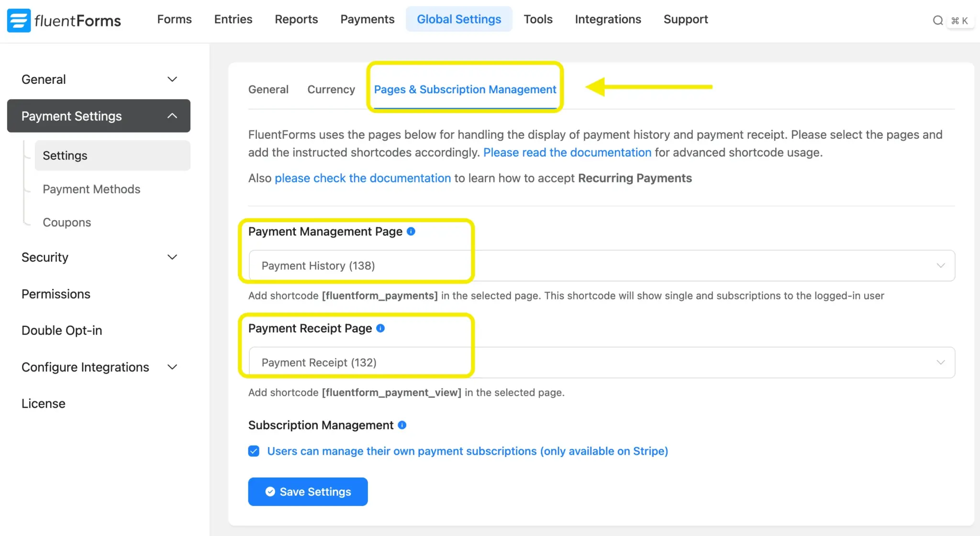Viewport: 980px width, 536px height.
Task: Expand the Configure Integrations section chevron
Action: (172, 367)
